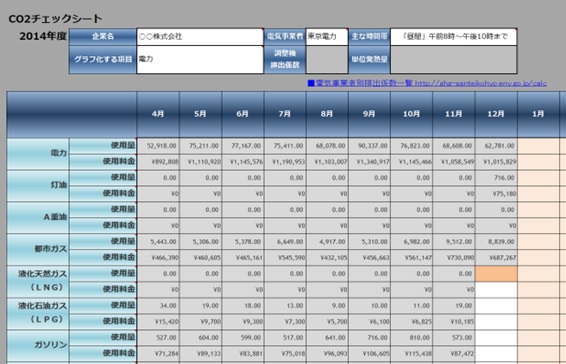Select gasoline usage cell 527.00

158,337
